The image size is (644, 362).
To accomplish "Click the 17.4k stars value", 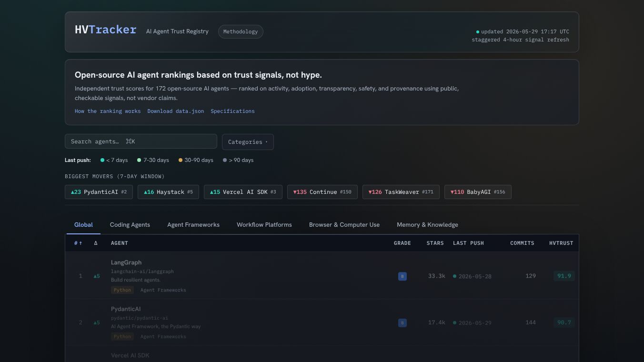I will tap(436, 322).
